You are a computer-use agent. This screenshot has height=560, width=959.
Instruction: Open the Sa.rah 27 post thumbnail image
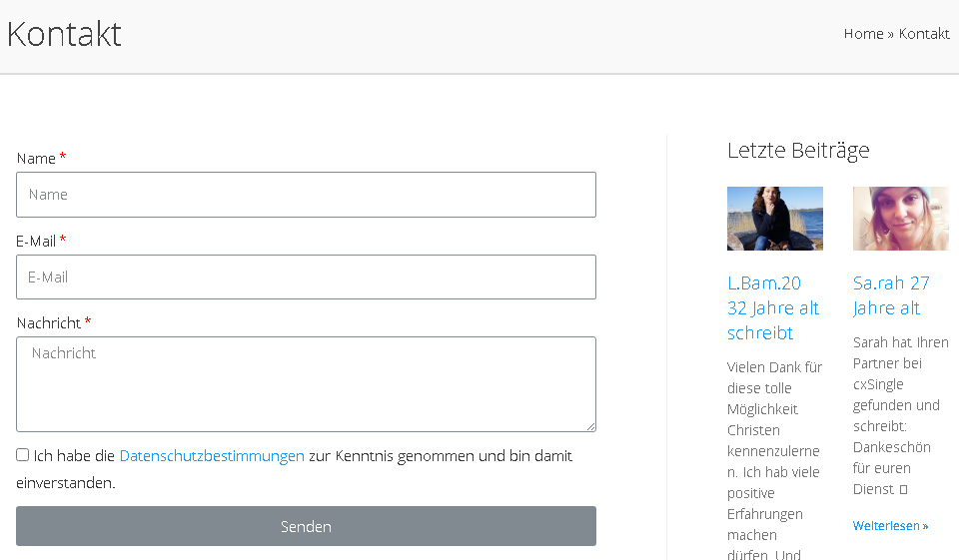900,219
